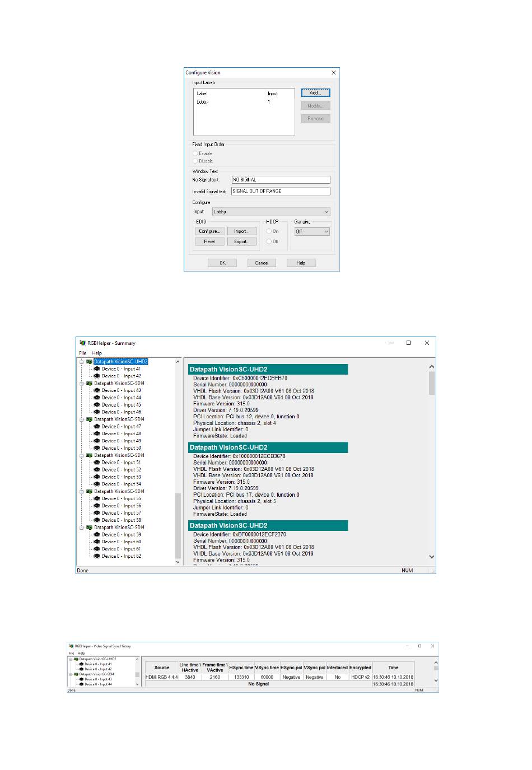This screenshot has width=532, height=770.
Task: Collapse the SDI4 node containing Input 55
Action: 82,491
